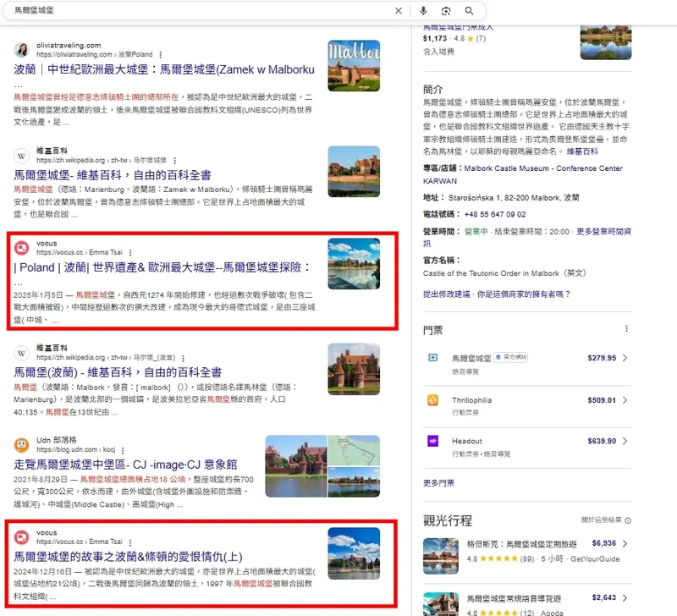Open Poland 波蘭 世界遺產 vocus result title
Viewport: 677px width, 616px height.
coord(162,267)
